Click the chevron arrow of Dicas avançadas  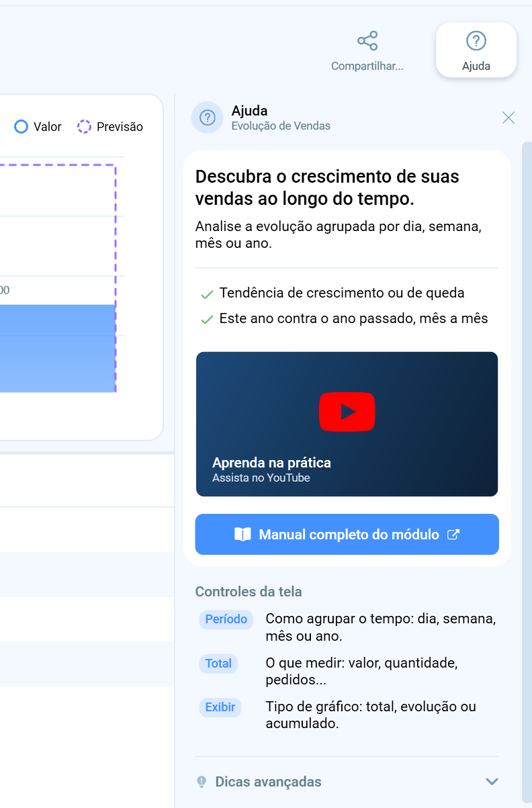492,782
